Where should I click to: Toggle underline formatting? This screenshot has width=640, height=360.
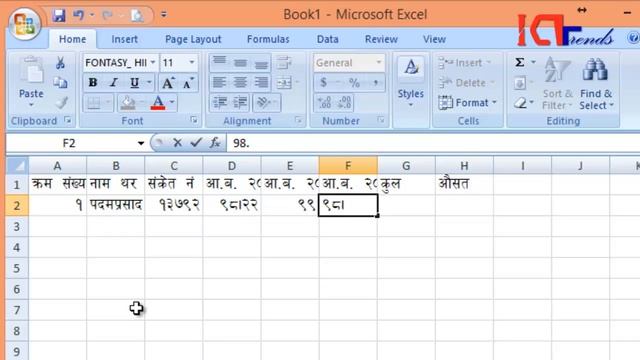(134, 83)
